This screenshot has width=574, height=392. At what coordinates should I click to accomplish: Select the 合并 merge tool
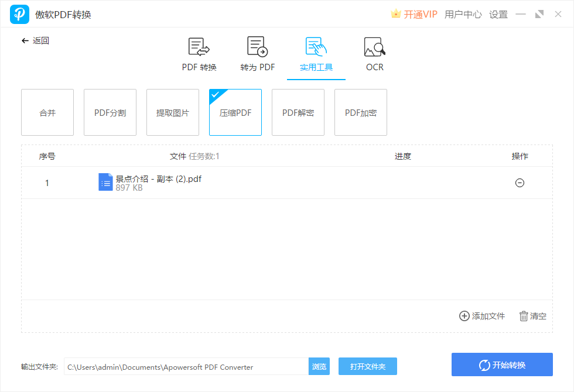click(x=47, y=112)
